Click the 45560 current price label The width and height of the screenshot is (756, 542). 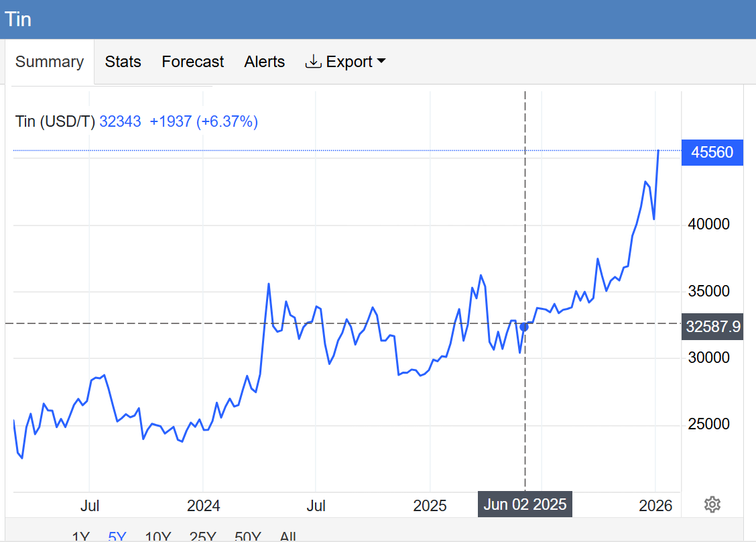point(712,152)
